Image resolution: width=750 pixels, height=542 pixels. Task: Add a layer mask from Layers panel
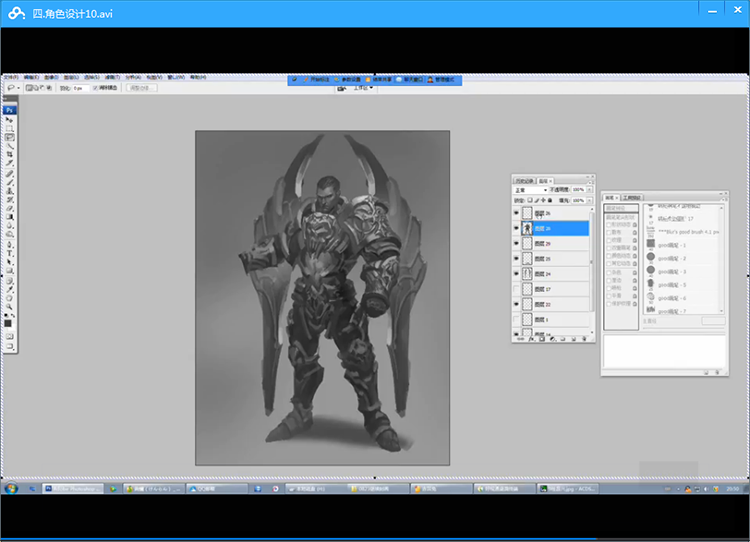pos(542,339)
